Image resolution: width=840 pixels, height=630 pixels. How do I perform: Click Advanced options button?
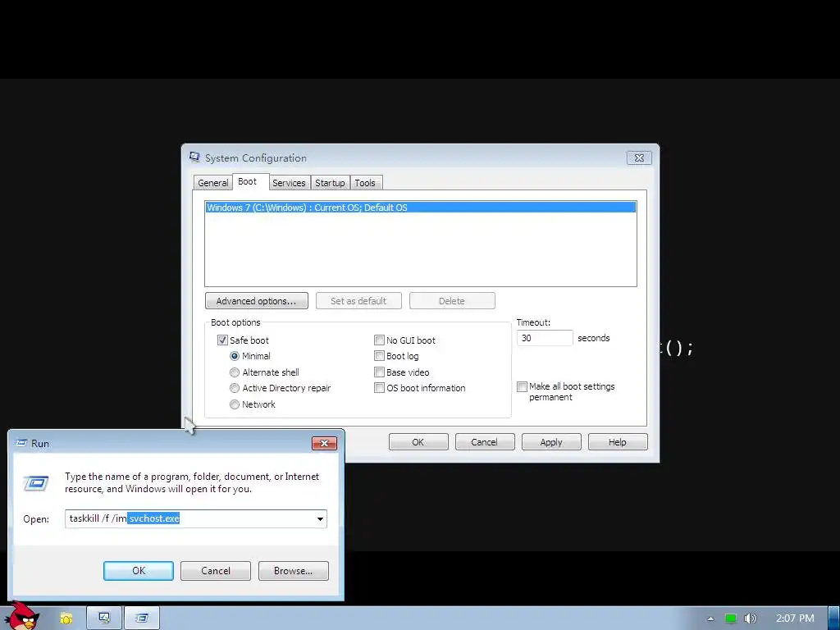[256, 300]
